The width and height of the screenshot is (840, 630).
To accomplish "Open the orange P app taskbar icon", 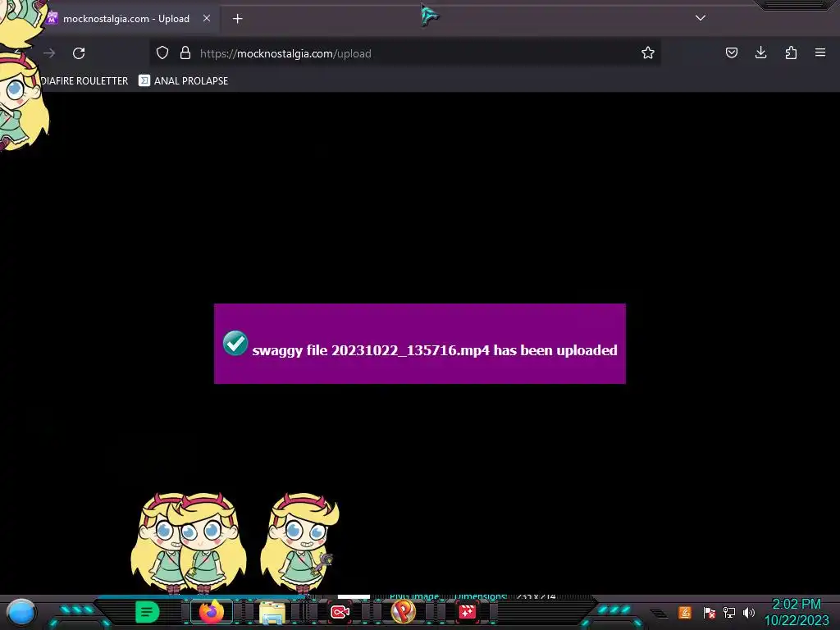I will tap(403, 611).
